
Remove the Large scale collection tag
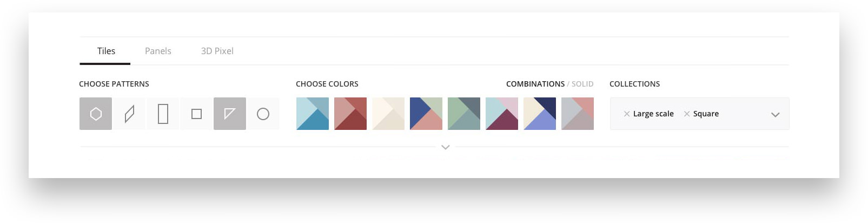point(627,114)
